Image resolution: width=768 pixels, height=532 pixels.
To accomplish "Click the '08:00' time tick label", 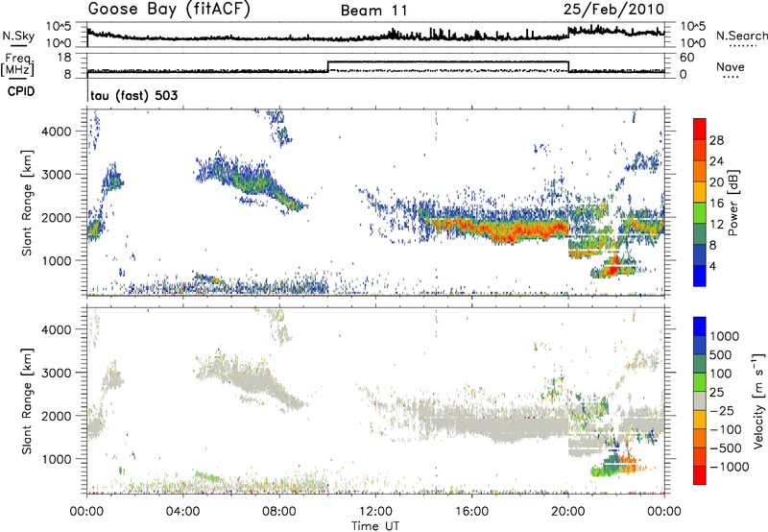I will click(278, 512).
